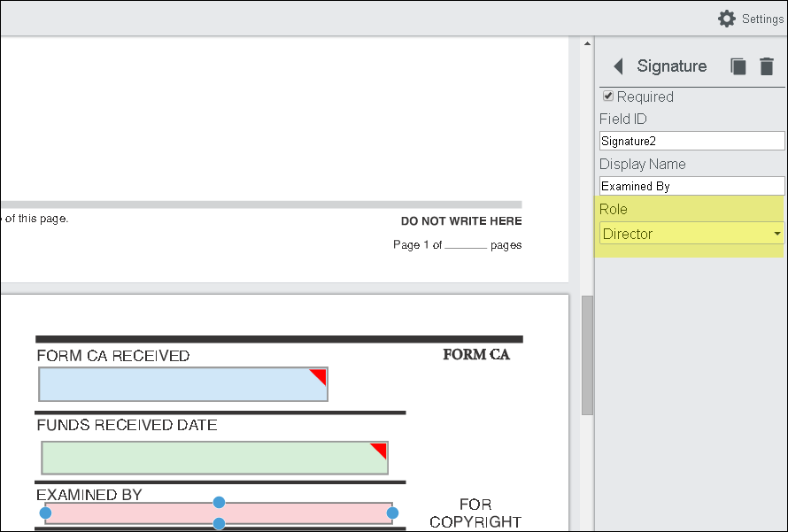Image resolution: width=788 pixels, height=532 pixels.
Task: Open Settings via the gear icon
Action: tap(727, 19)
